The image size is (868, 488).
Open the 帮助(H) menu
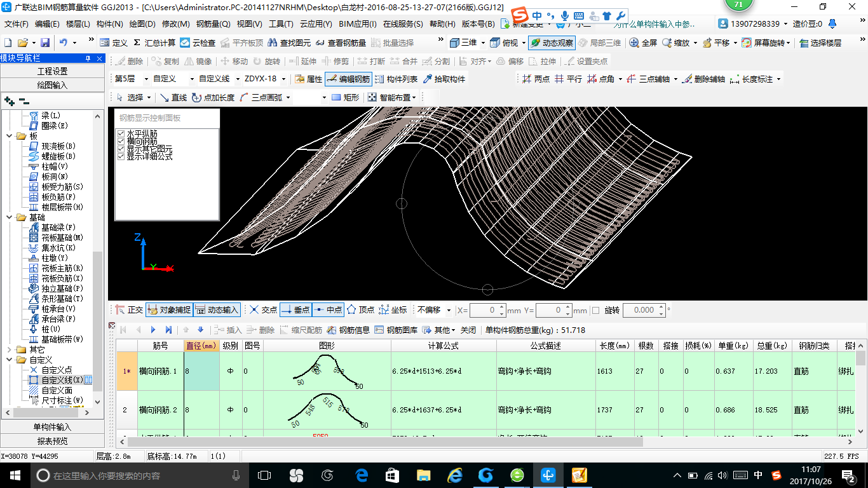tap(442, 24)
